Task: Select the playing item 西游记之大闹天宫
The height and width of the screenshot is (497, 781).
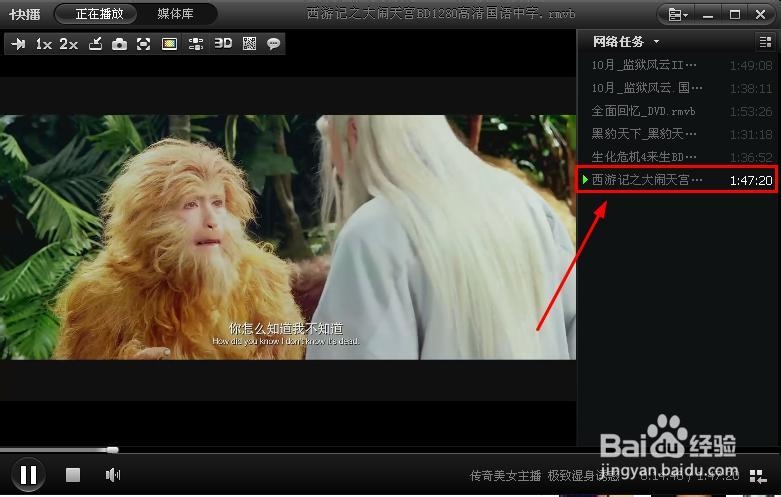Action: click(x=677, y=180)
